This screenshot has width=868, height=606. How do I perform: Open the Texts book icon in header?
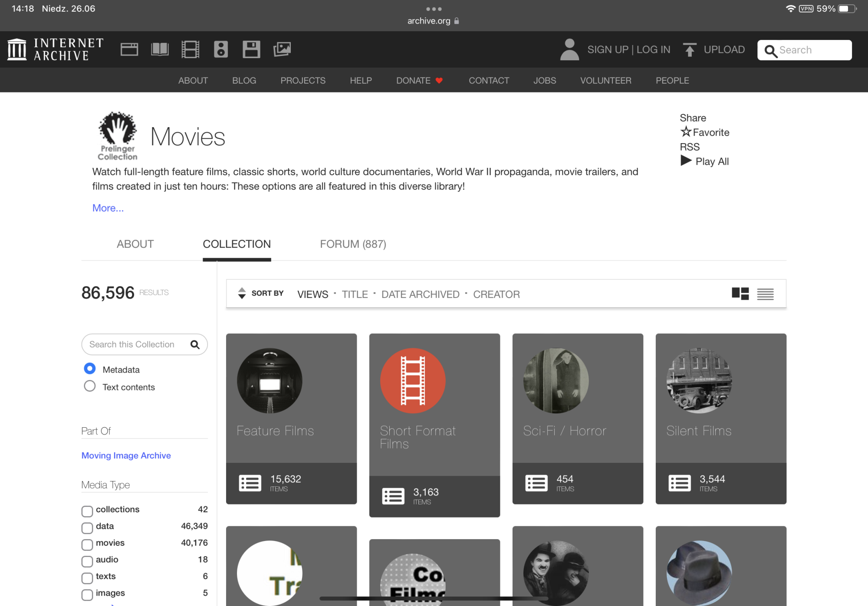(160, 49)
